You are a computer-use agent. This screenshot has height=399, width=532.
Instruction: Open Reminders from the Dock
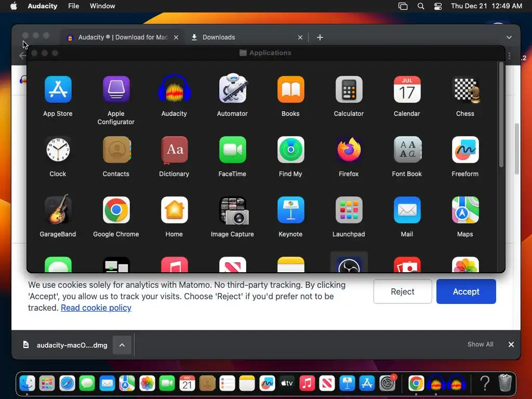pos(227,383)
